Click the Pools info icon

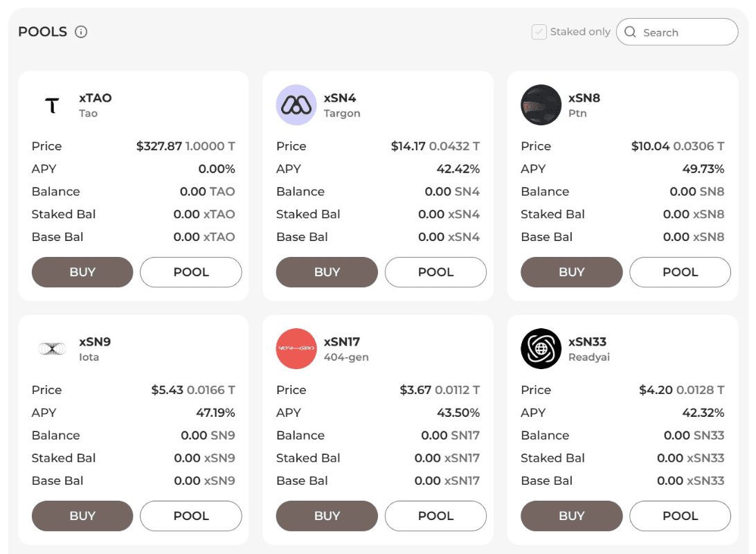coord(81,32)
